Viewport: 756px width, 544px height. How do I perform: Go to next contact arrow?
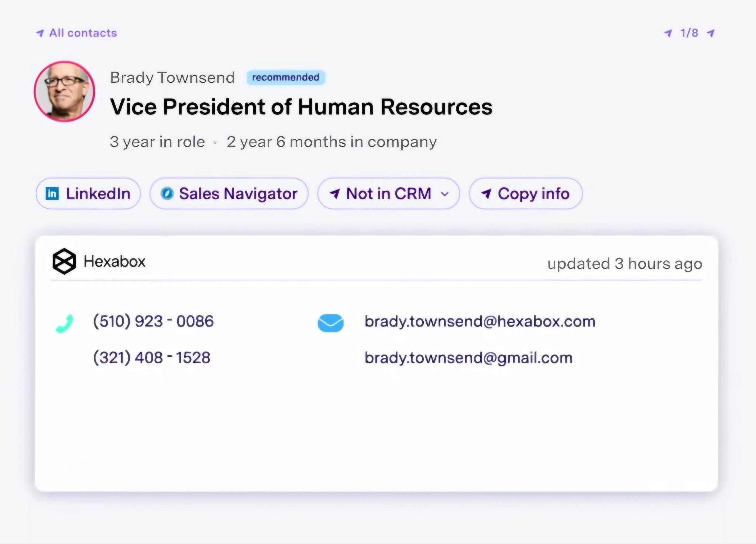click(x=711, y=33)
